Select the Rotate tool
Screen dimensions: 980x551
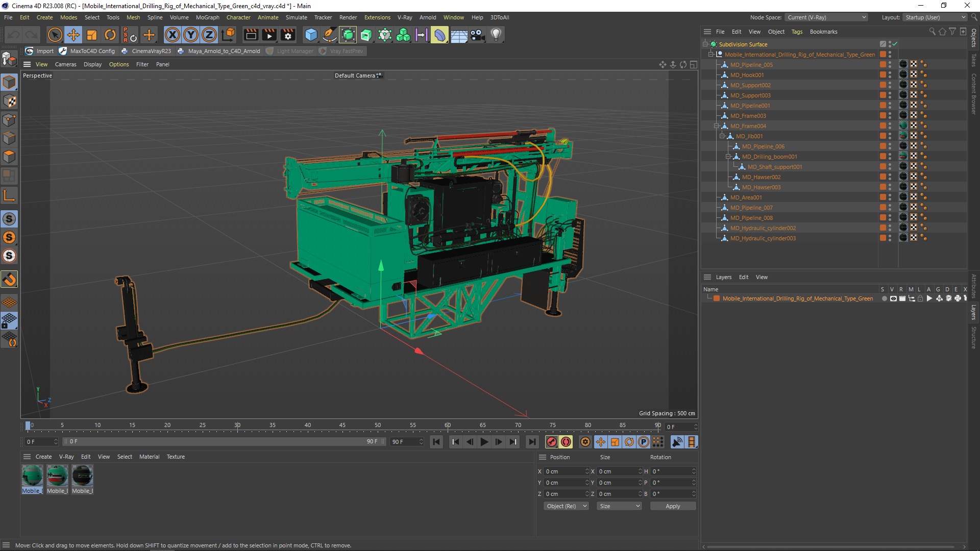pos(110,35)
